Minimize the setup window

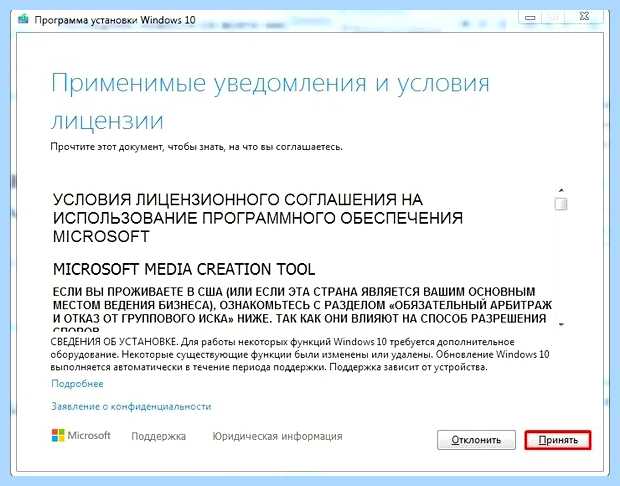[530, 17]
